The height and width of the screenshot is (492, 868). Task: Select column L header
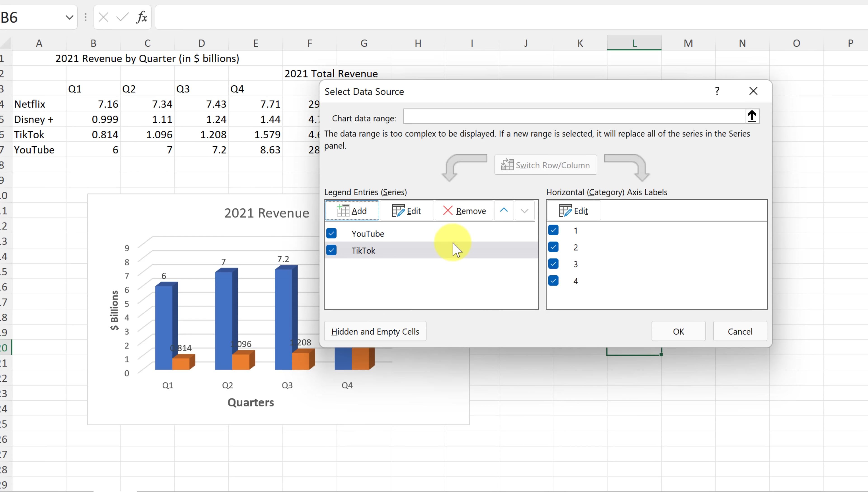(x=634, y=43)
